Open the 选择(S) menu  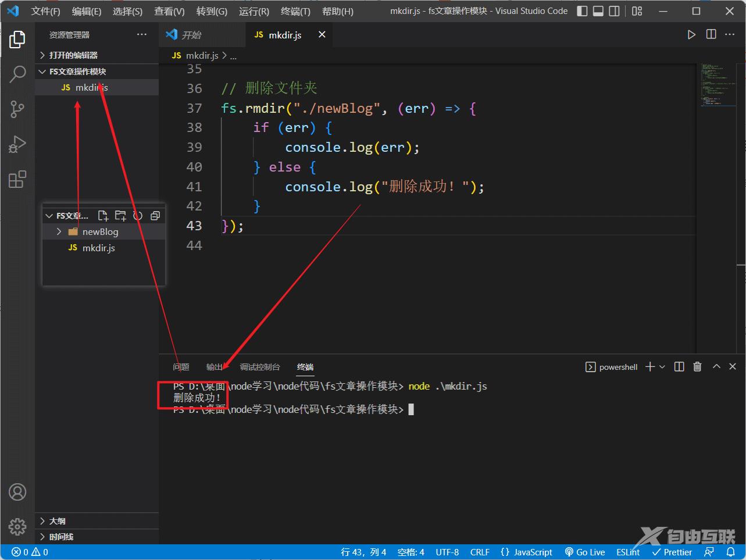[127, 11]
